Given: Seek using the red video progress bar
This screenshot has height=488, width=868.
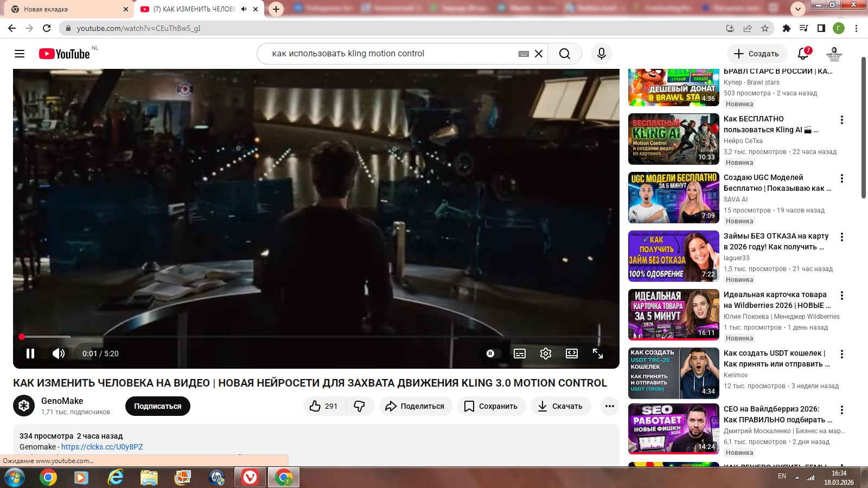Looking at the screenshot, I should point(316,337).
